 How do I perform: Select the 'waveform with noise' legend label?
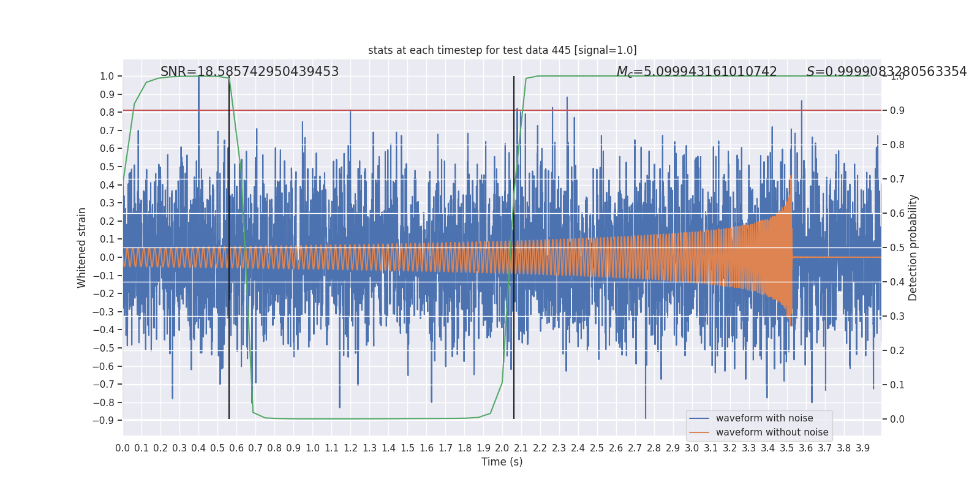[764, 418]
